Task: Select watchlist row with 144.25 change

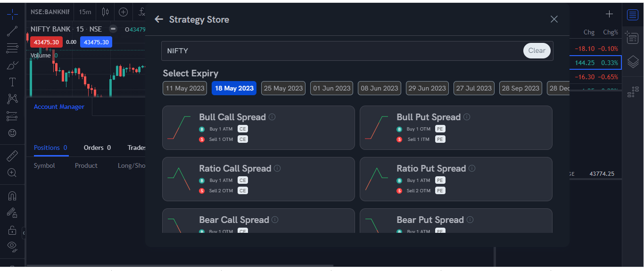Action: pyautogui.click(x=595, y=63)
